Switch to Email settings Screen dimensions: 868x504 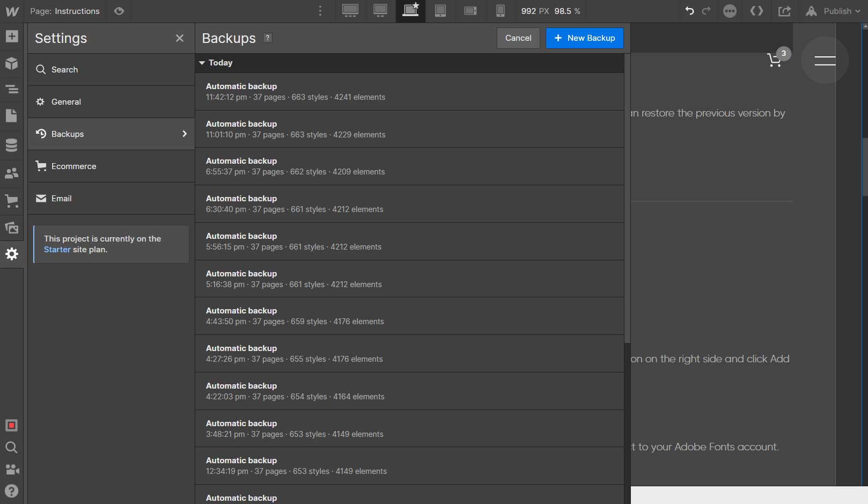(61, 198)
